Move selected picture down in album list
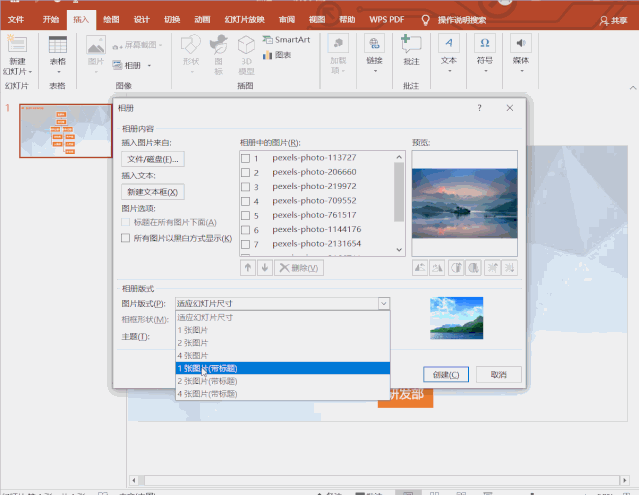The image size is (639, 495). pos(265,268)
